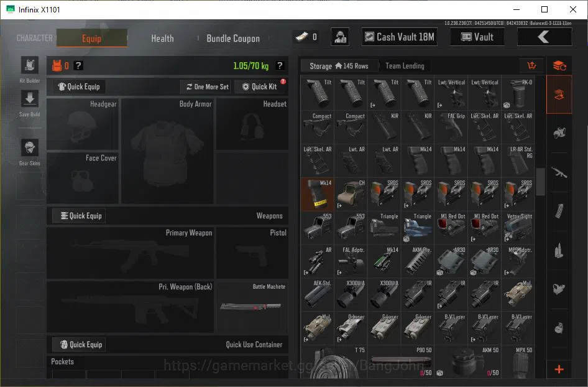This screenshot has height=387, width=588.
Task: Select the Storage 145 Rows tab
Action: pyautogui.click(x=339, y=66)
